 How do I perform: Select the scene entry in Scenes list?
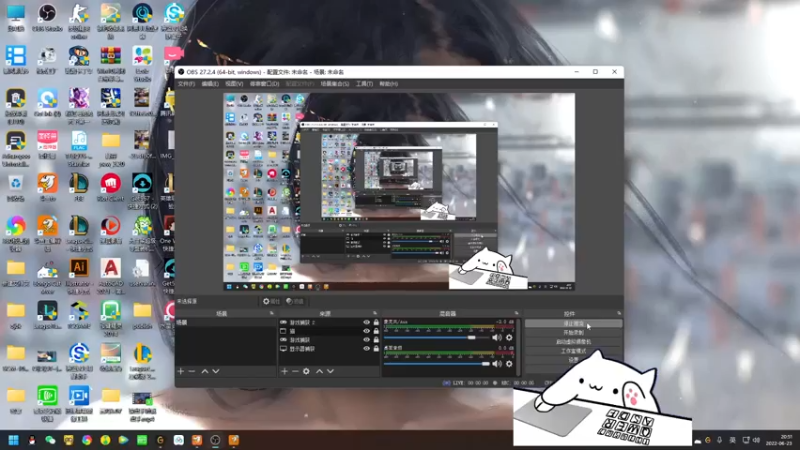[x=226, y=322]
